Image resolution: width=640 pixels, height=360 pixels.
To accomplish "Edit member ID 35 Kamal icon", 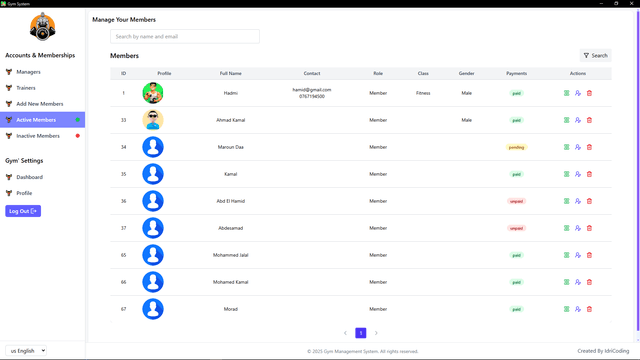I will 578,174.
